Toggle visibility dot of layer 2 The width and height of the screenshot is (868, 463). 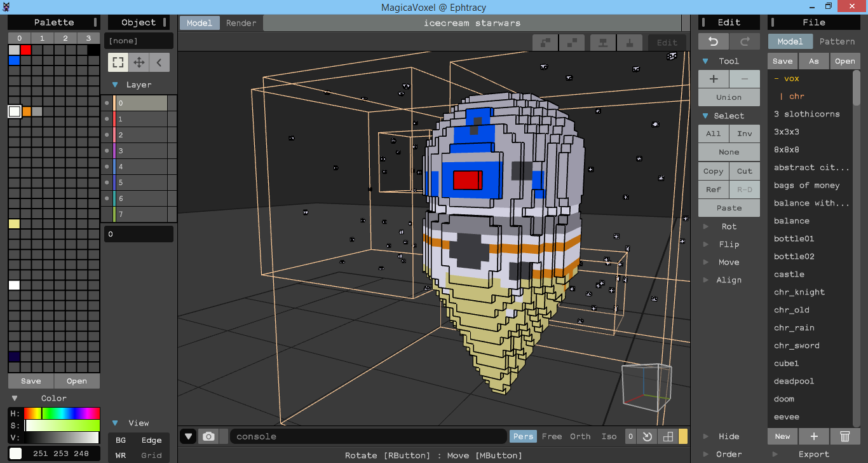point(107,135)
